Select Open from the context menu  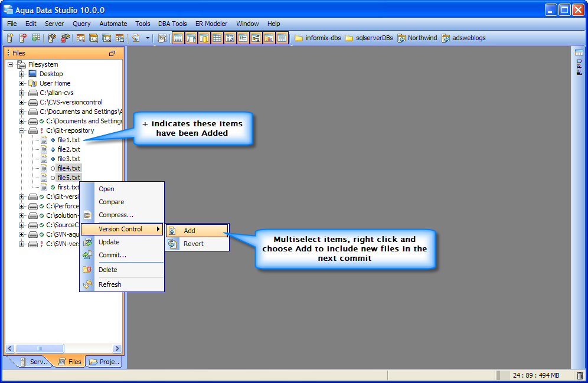(122, 189)
